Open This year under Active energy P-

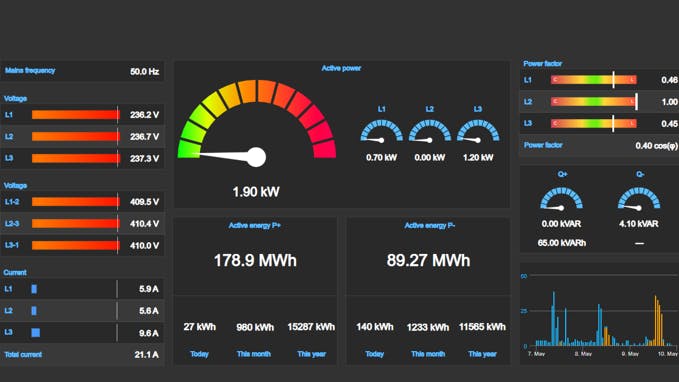point(482,354)
